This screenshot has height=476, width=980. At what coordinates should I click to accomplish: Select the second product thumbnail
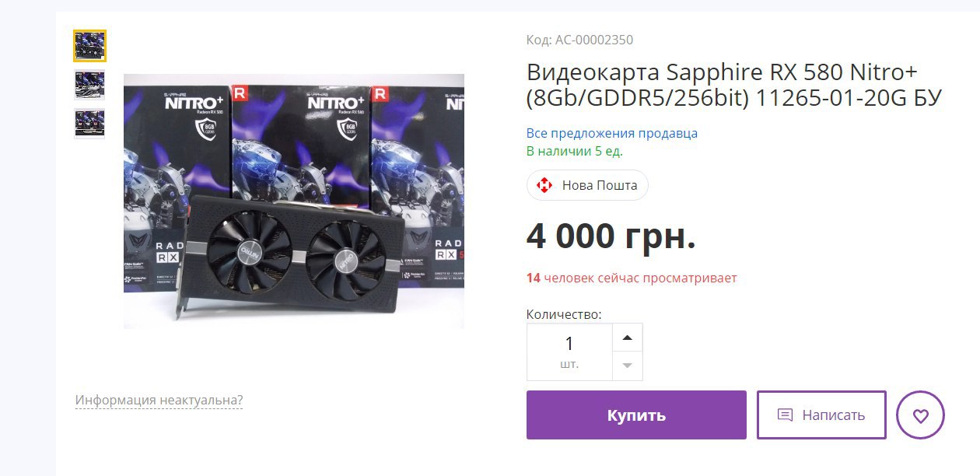89,85
